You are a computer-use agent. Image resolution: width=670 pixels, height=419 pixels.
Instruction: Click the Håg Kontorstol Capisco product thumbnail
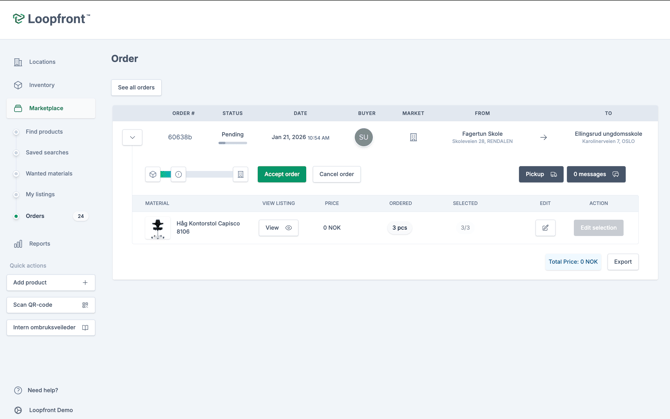157,229
